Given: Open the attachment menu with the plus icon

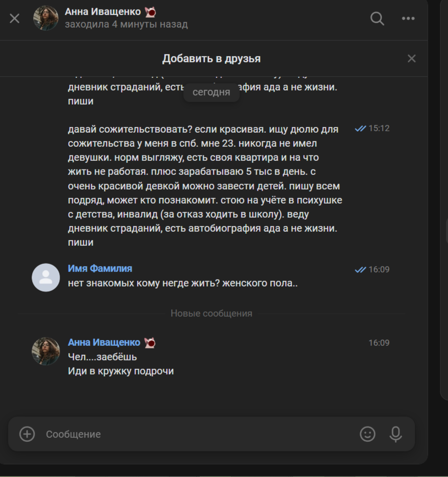Looking at the screenshot, I should pyautogui.click(x=27, y=434).
